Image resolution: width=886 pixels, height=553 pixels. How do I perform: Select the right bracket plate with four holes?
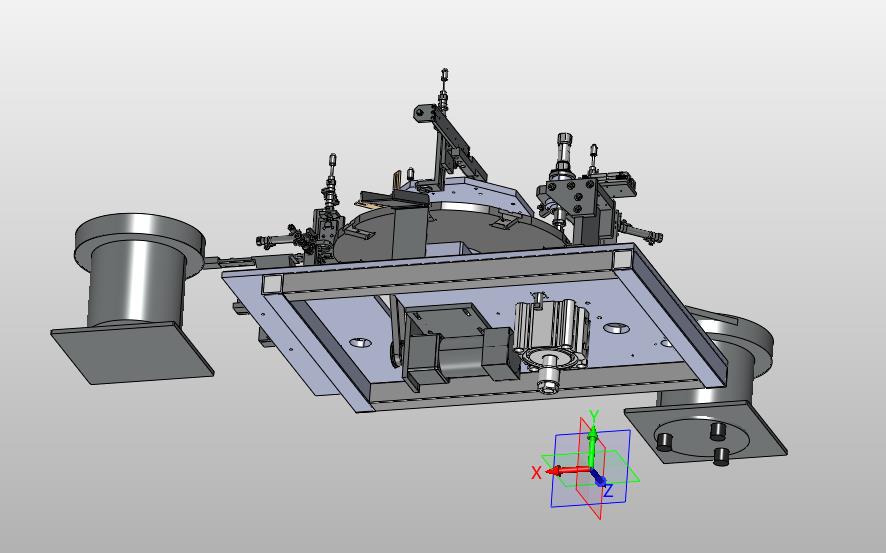tap(571, 197)
